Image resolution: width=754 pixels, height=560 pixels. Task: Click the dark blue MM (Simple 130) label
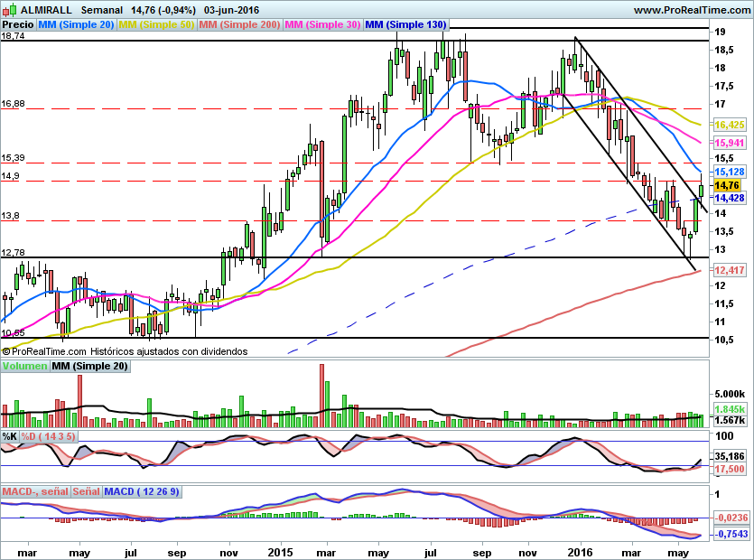405,24
